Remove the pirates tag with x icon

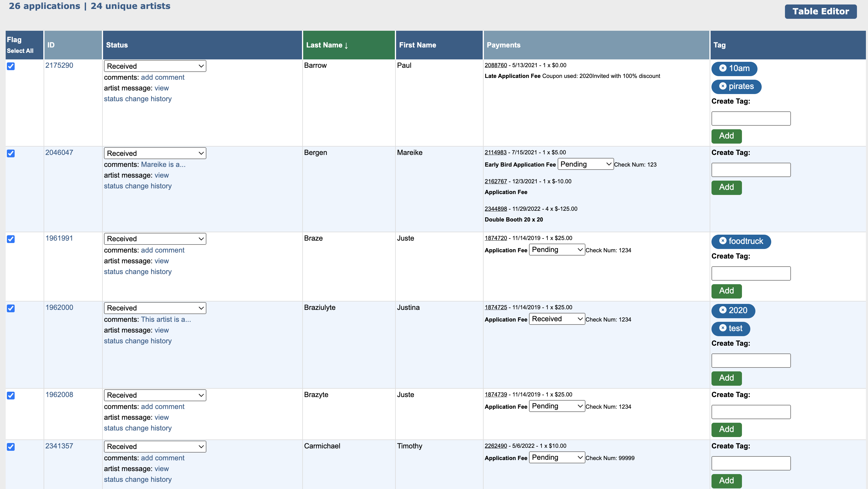[x=723, y=86]
